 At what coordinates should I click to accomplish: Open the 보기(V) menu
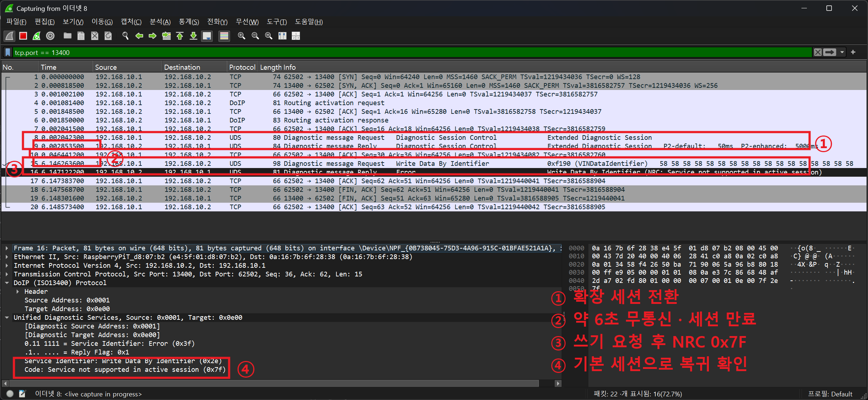tap(73, 22)
